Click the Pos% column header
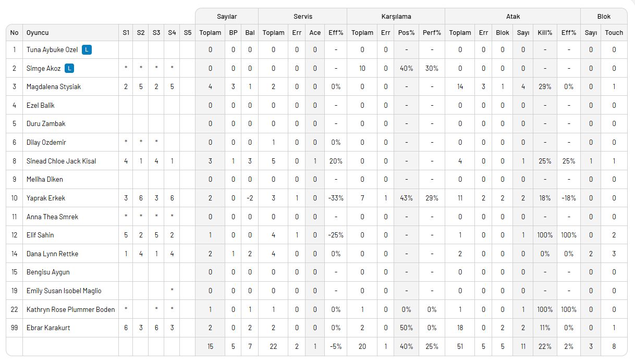Viewport: 635px width, 364px height. pyautogui.click(x=406, y=32)
